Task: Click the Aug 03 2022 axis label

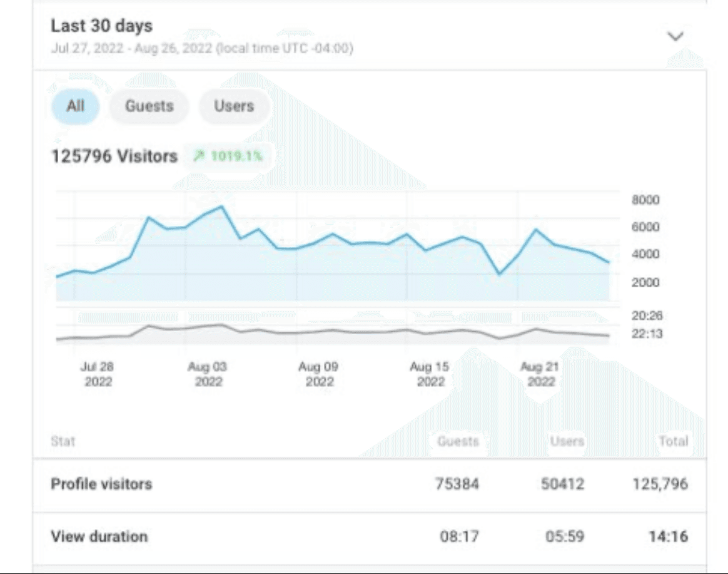Action: point(208,374)
